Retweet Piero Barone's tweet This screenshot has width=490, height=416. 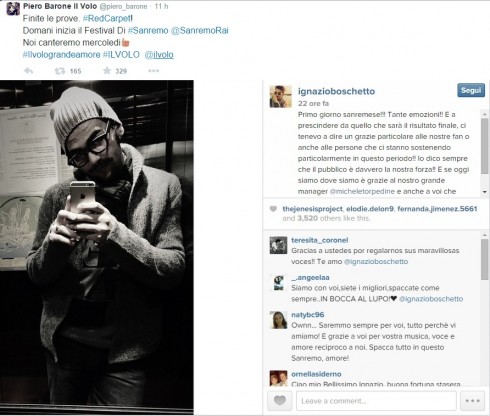click(60, 71)
